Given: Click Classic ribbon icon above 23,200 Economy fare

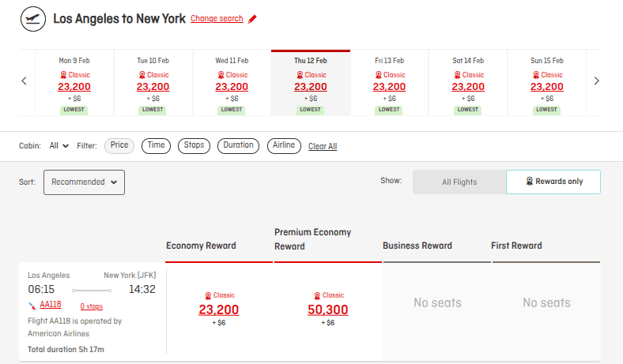Looking at the screenshot, I should click(x=208, y=296).
